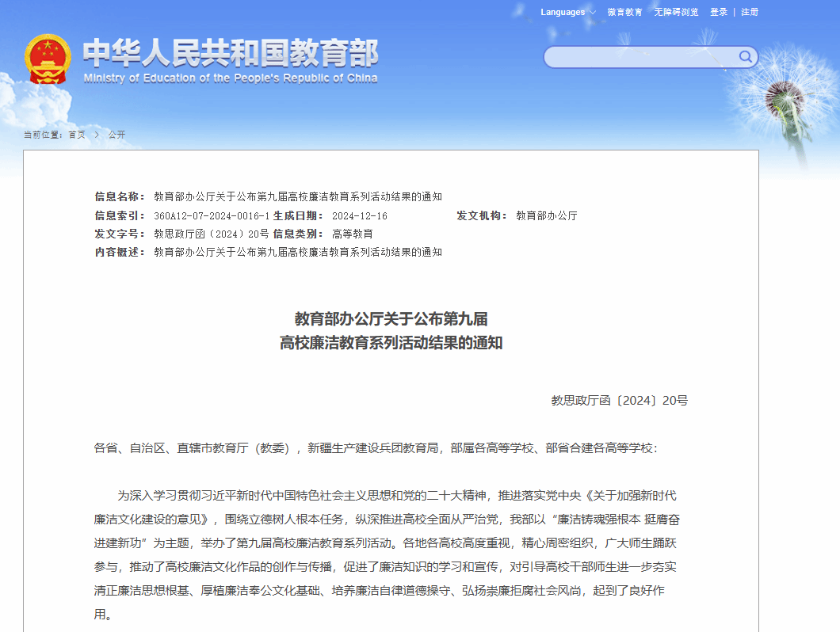Enable 无障碍浏览 accessibility mode
The height and width of the screenshot is (632, 840).
[676, 12]
